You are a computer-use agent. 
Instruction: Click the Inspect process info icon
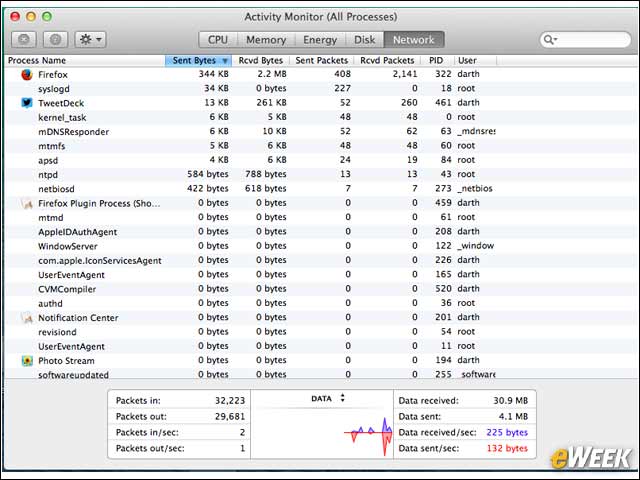point(56,40)
